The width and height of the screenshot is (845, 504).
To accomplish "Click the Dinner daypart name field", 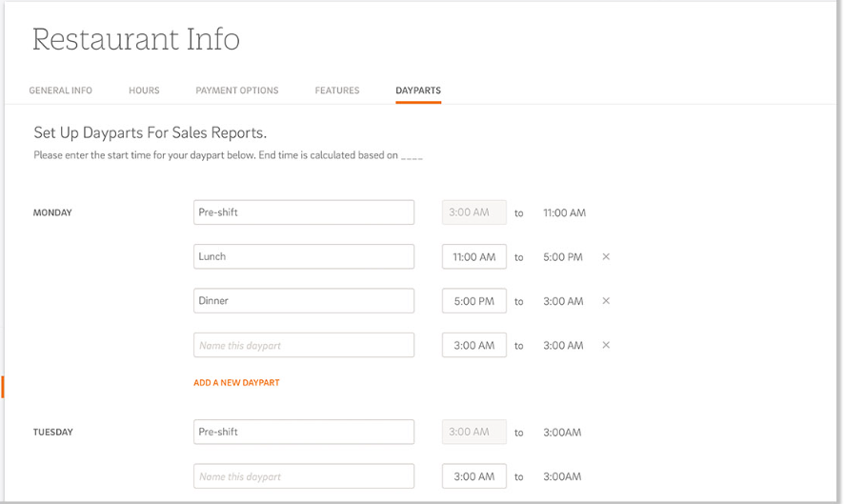I will click(303, 301).
